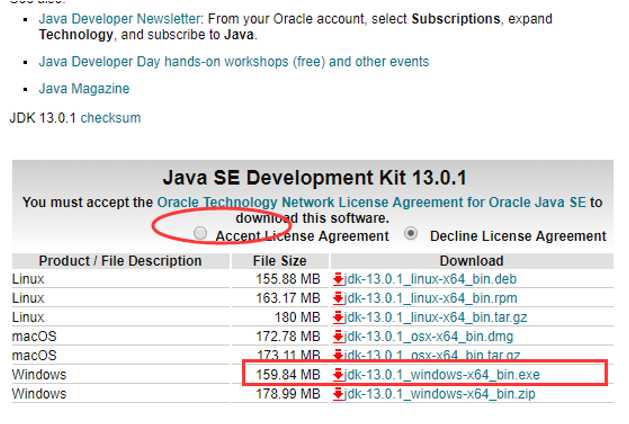The width and height of the screenshot is (629, 424).
Task: Click Windows label in the 178.99 MB row
Action: coord(39,394)
